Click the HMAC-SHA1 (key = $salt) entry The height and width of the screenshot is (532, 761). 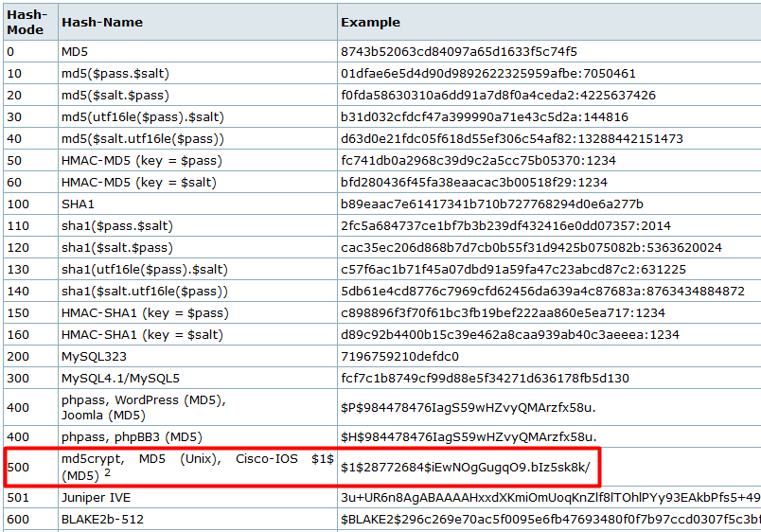pos(140,334)
